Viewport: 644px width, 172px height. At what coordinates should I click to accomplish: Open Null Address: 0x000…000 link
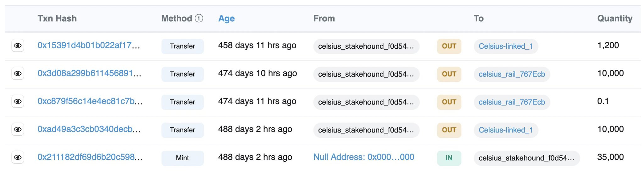click(x=364, y=157)
